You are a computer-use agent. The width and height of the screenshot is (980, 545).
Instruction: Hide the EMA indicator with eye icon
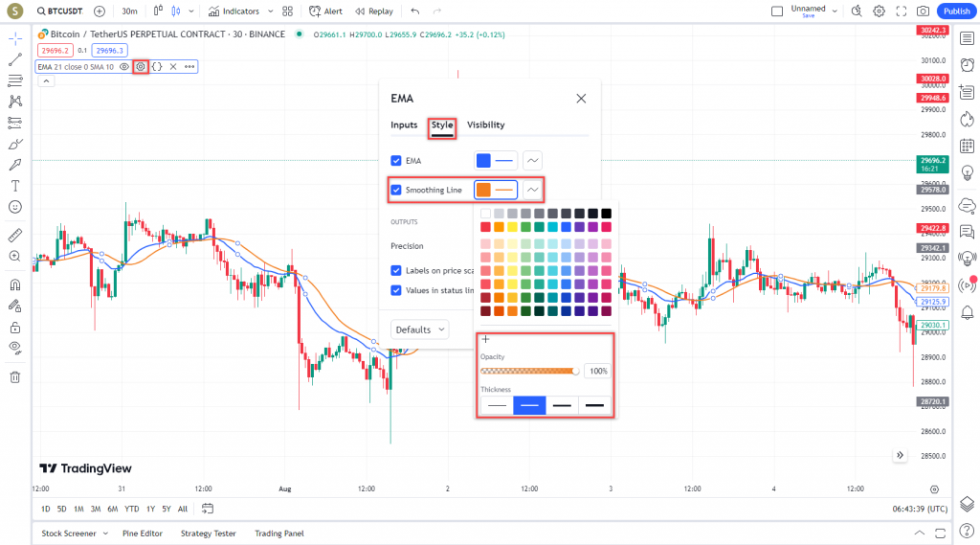click(x=124, y=66)
